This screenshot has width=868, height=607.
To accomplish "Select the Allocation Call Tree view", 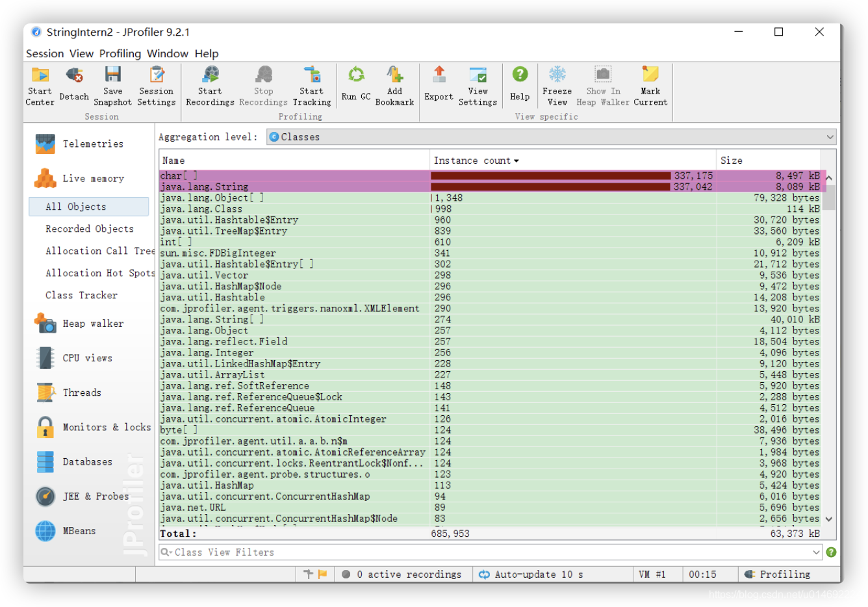I will tap(99, 250).
